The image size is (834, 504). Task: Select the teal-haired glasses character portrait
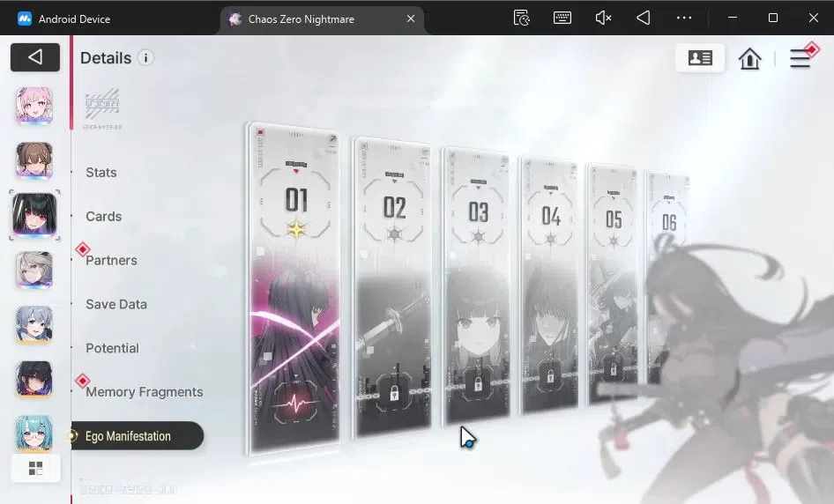(34, 434)
